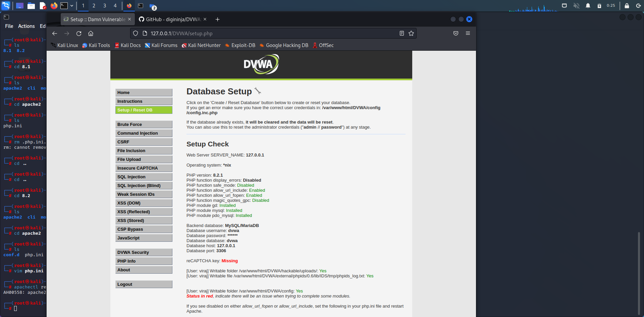View tracking protection shield details
The width and height of the screenshot is (644, 317).
point(135,33)
